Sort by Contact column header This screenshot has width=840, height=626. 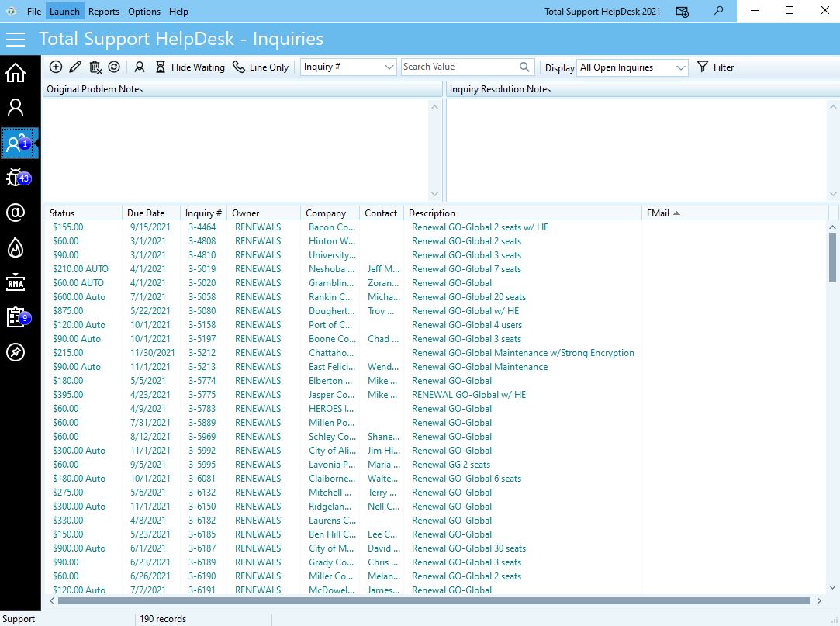click(381, 213)
